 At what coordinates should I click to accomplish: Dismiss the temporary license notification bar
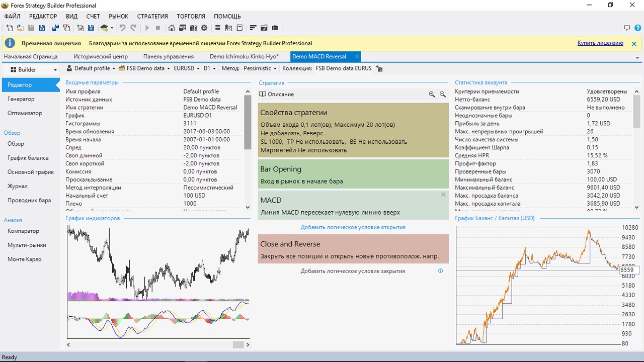tap(634, 44)
